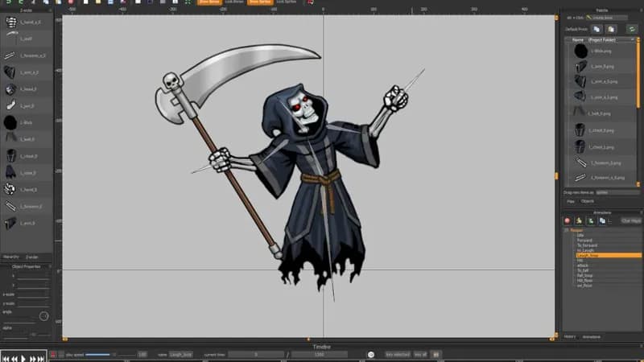Click the second Default Pivot icon
Image resolution: width=644 pixels, height=362 pixels.
coord(611,29)
